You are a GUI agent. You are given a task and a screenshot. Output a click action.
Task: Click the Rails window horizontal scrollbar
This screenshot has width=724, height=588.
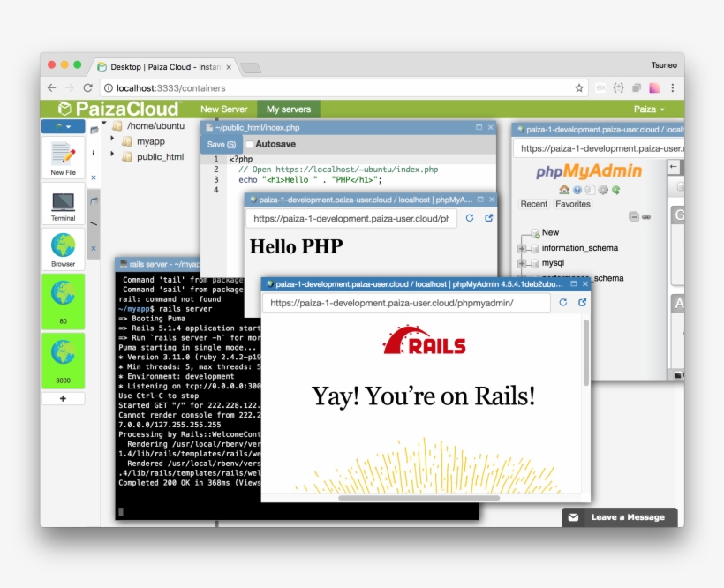coord(419,498)
